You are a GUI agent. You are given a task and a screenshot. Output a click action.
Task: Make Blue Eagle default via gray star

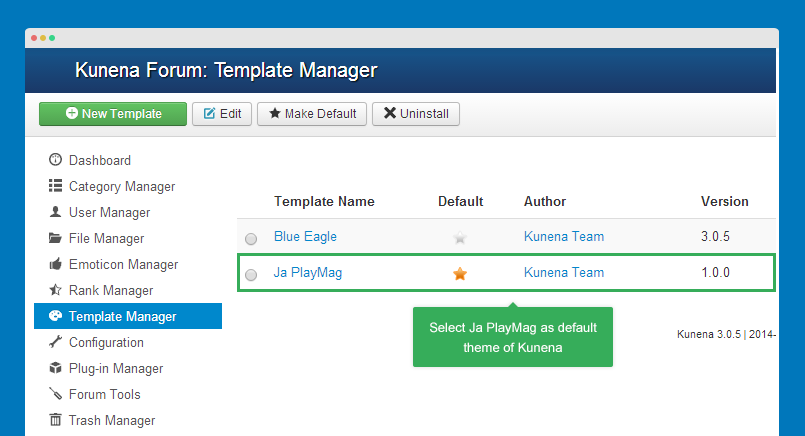(x=460, y=238)
